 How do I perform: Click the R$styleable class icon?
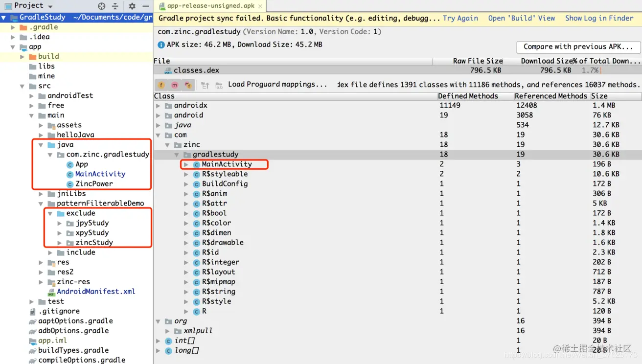pos(196,174)
